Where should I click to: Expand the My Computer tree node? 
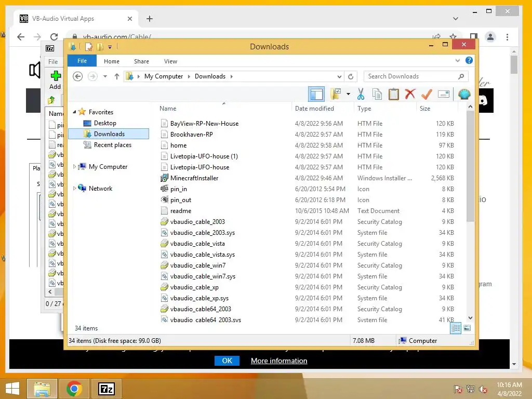[74, 167]
